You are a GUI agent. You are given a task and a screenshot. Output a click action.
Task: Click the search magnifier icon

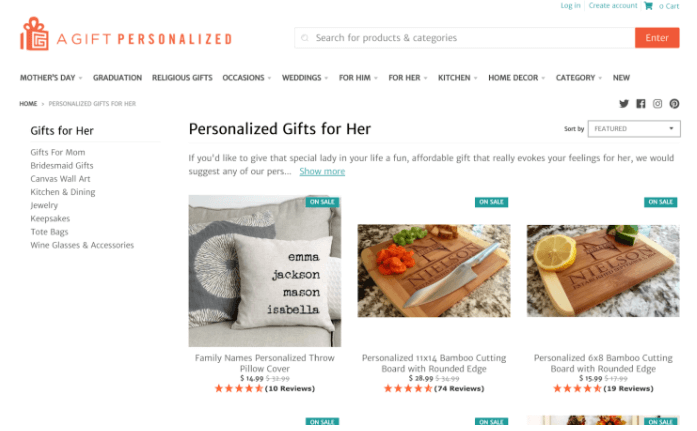305,38
